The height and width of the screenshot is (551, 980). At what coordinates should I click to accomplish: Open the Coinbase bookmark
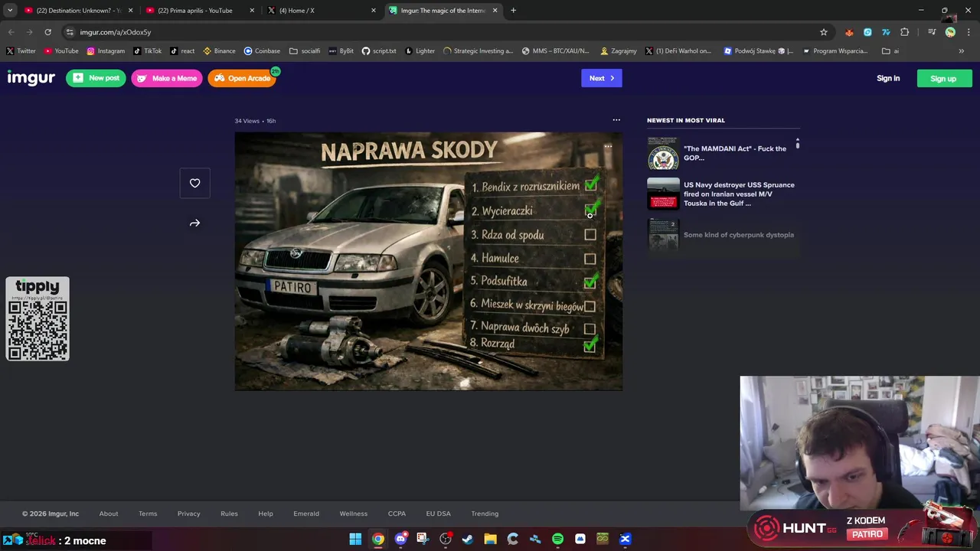coord(262,51)
